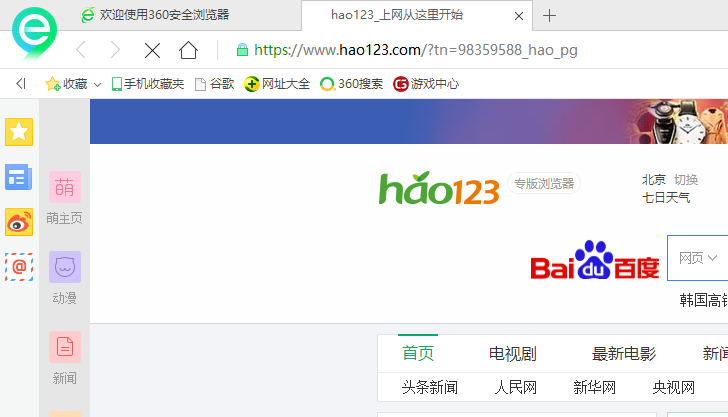Stop page loading with the X button
The height and width of the screenshot is (417, 728).
tap(152, 50)
